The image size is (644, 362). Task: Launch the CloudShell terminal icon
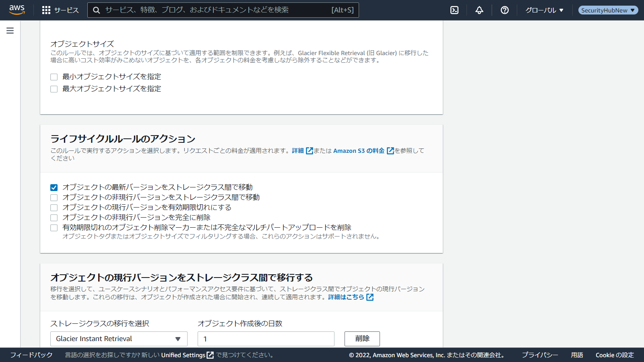click(x=454, y=10)
